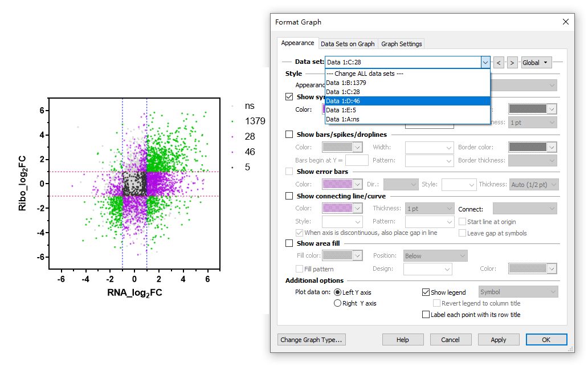Click the Help button
This screenshot has width=588, height=366.
[x=403, y=339]
